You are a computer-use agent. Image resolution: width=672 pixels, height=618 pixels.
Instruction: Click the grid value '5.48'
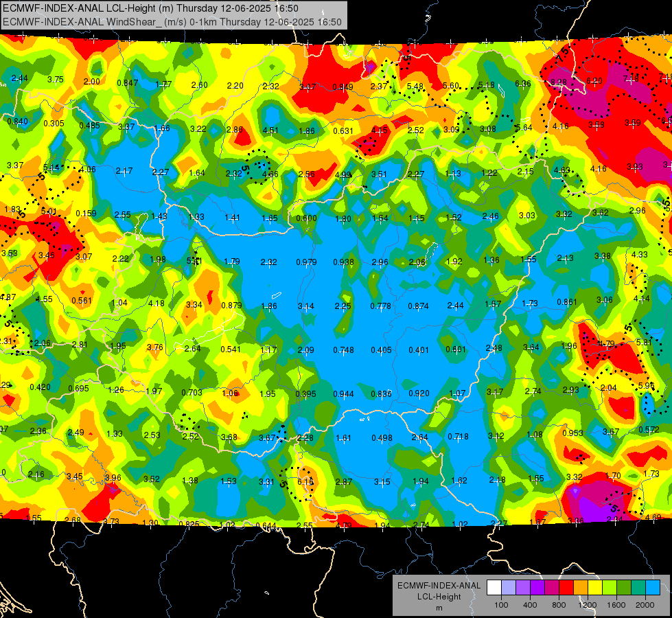tap(415, 87)
